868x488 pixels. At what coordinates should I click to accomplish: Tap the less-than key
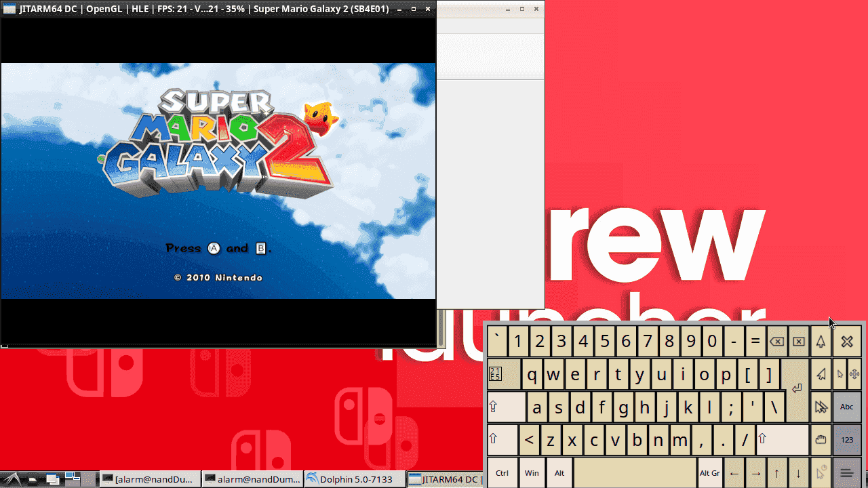(529, 439)
